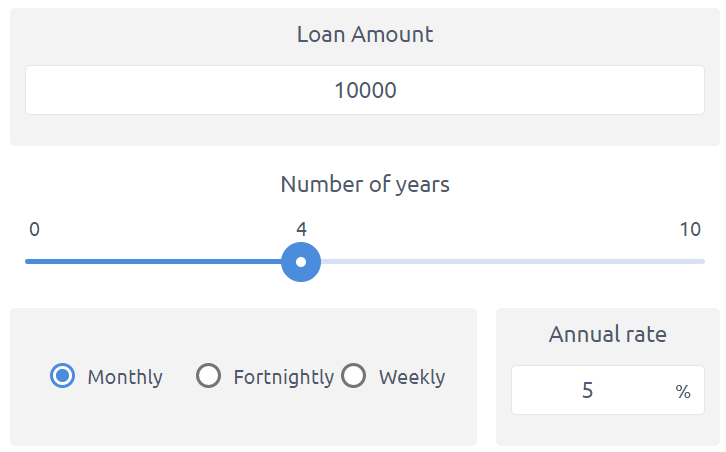Image resolution: width=726 pixels, height=452 pixels.
Task: Click the Fortnightly label text
Action: coord(284,377)
